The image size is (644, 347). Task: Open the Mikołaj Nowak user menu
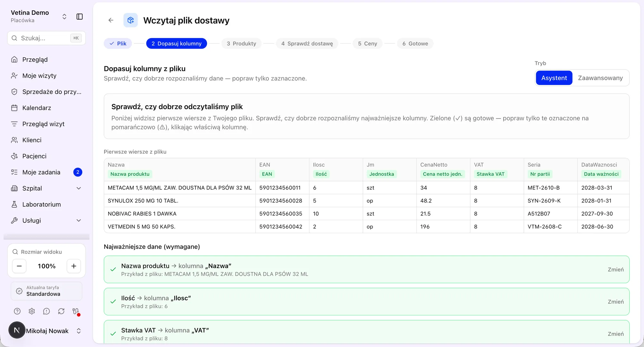[x=46, y=331]
